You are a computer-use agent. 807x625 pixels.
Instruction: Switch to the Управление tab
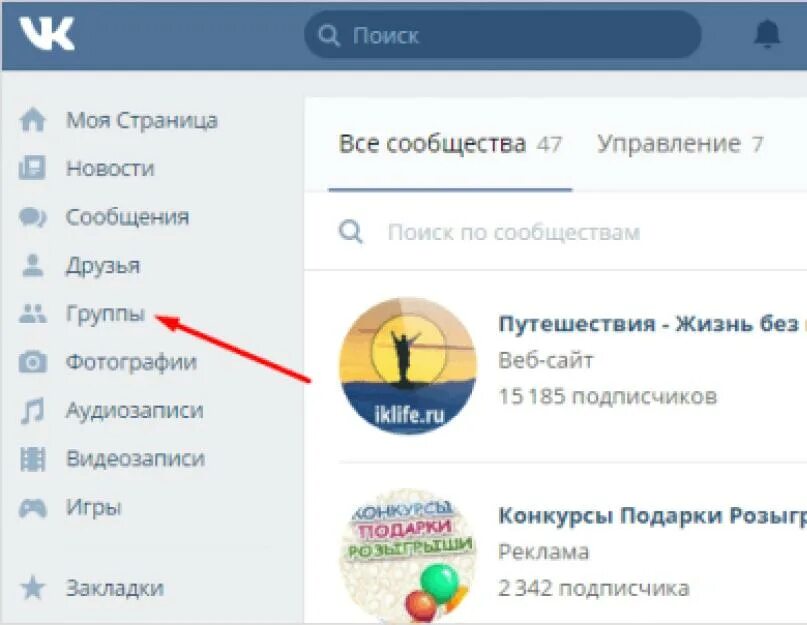(665, 143)
